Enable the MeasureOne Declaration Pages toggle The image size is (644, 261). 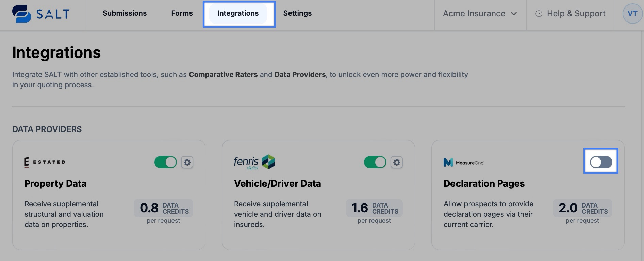click(x=601, y=162)
